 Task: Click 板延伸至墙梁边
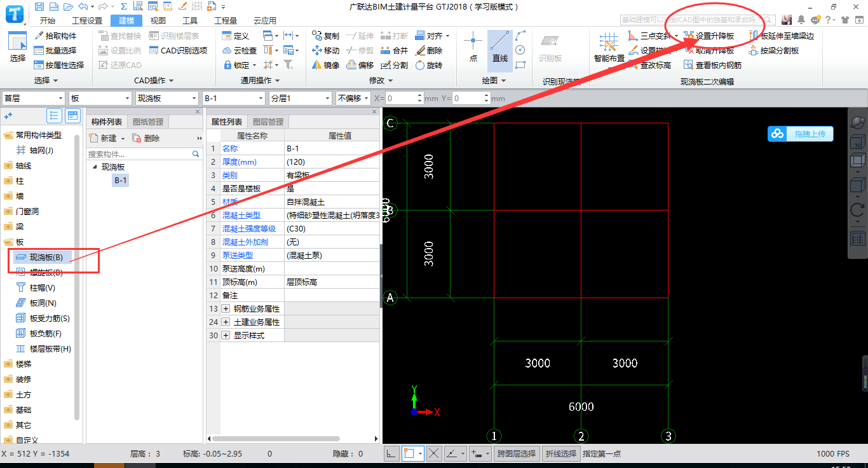coord(782,36)
